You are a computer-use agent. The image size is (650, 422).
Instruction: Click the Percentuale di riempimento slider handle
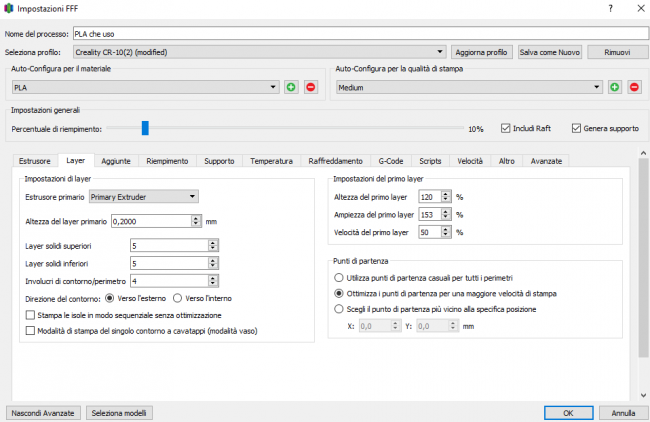pos(145,128)
